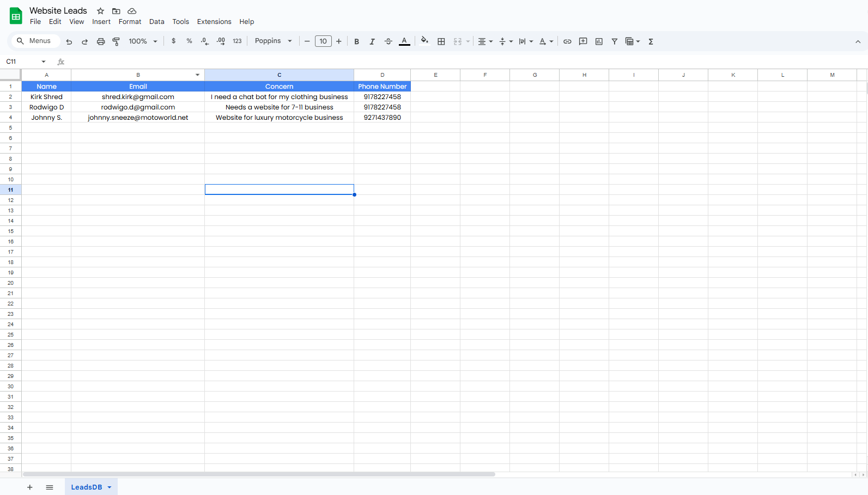The height and width of the screenshot is (495, 868).
Task: Click the Insert comment icon
Action: click(583, 41)
